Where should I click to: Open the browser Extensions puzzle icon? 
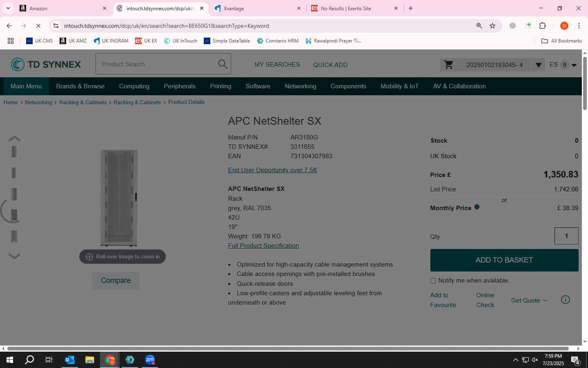[542, 26]
